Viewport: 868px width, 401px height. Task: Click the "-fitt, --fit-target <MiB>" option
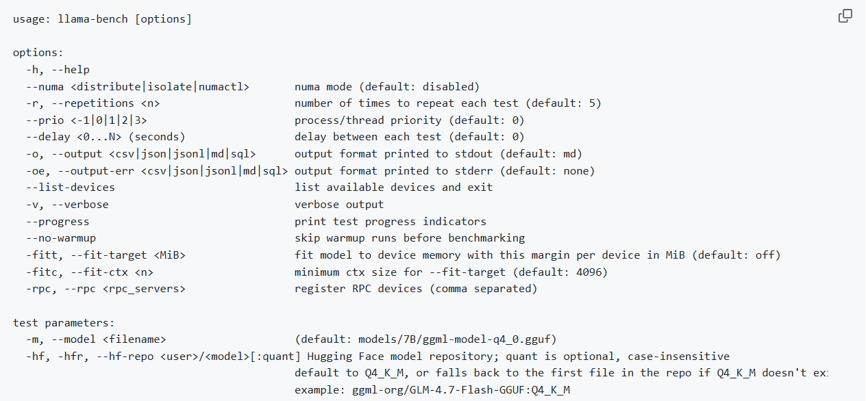tap(106, 255)
